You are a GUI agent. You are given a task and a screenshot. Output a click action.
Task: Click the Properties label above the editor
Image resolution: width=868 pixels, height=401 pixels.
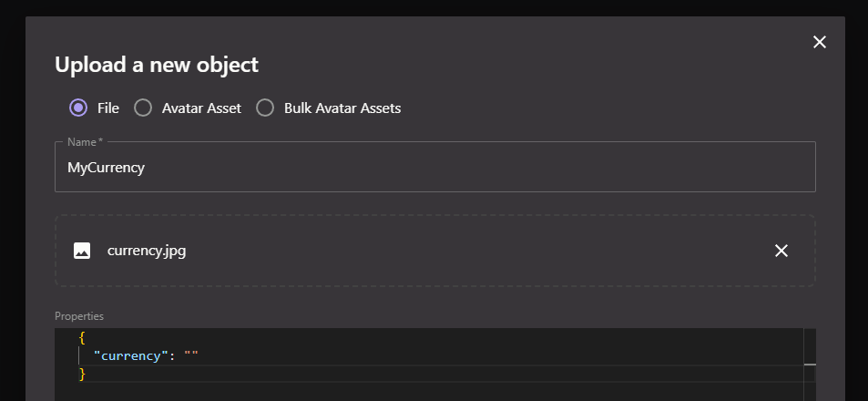pos(79,316)
